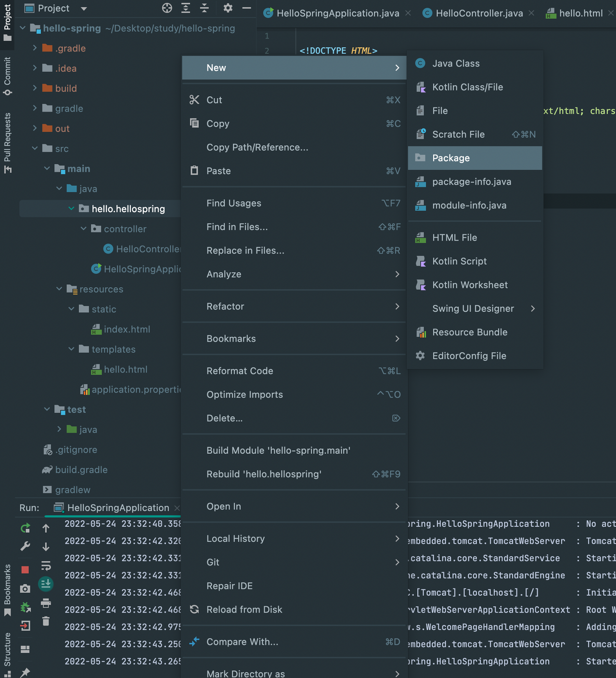Choose Paste from context menu
This screenshot has height=678, width=616.
click(294, 171)
